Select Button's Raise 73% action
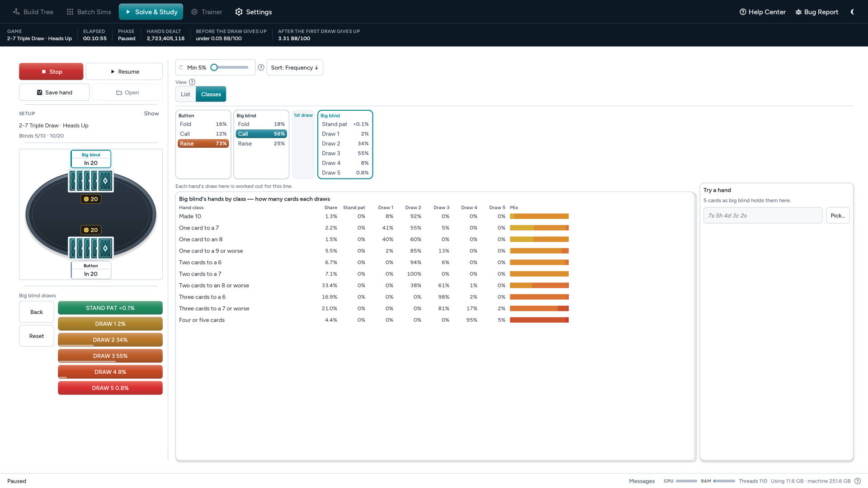Screen dimensions: 868x488 (203, 144)
